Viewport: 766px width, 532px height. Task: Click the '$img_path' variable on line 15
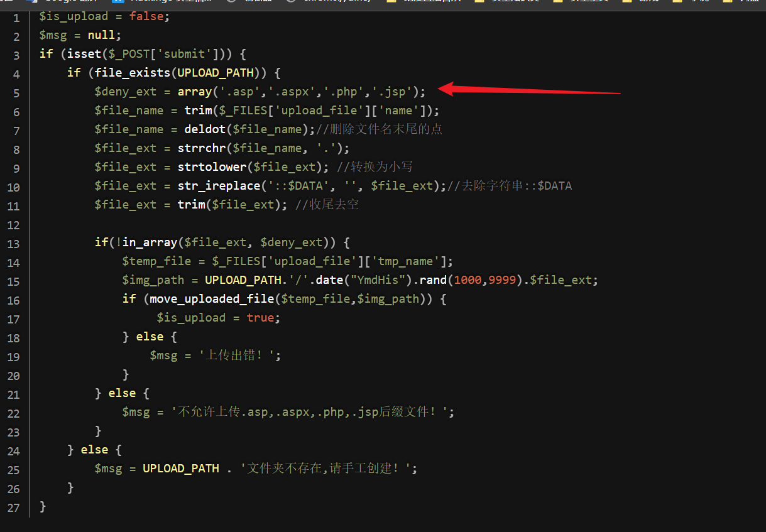pos(153,280)
